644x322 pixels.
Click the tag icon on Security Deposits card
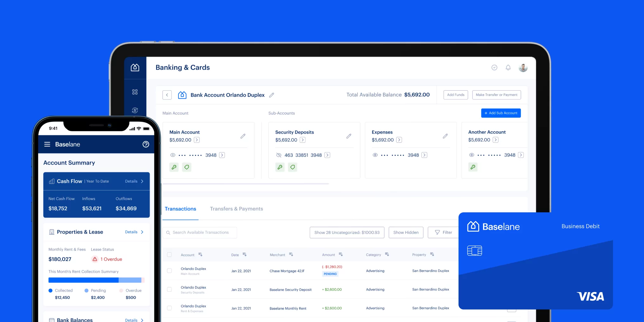point(293,167)
